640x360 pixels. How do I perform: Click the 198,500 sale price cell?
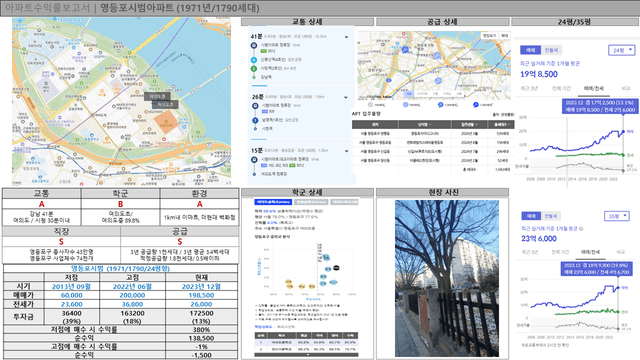(x=201, y=295)
